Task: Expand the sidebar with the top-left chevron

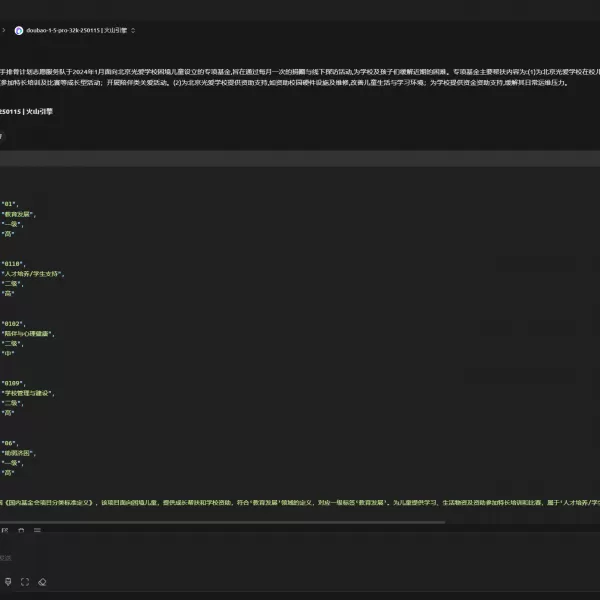Action: coord(4,30)
